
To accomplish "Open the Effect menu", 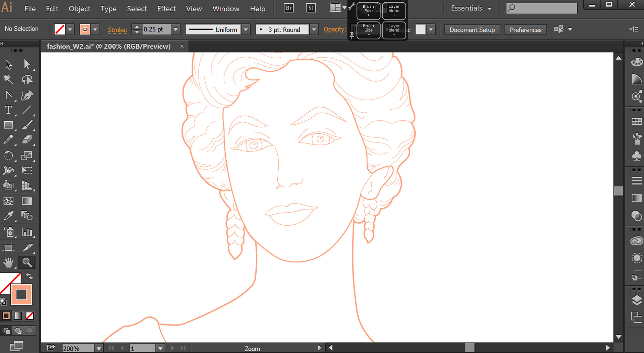I will tap(166, 9).
